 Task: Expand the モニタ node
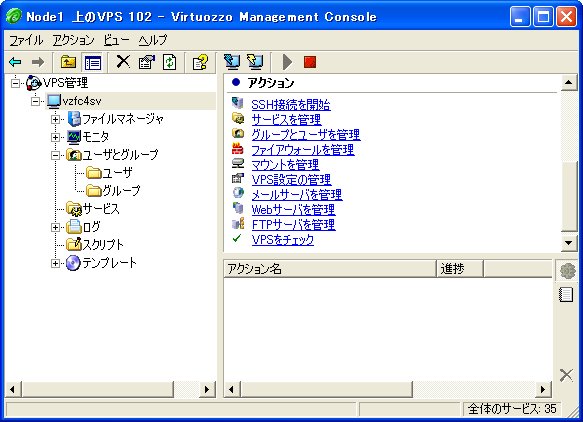55,137
